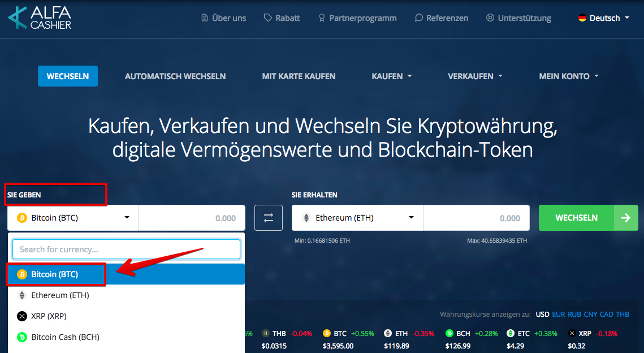
Task: Open the Deutsch language dropdown
Action: [604, 18]
